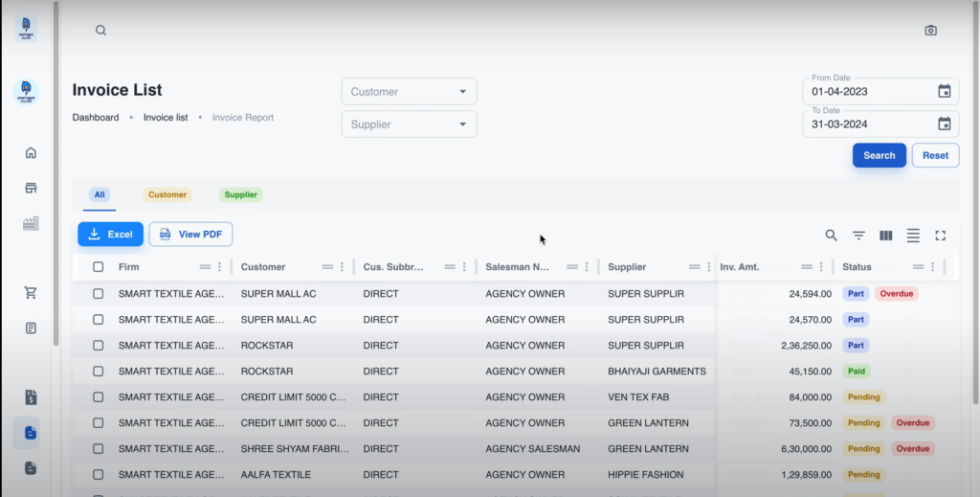Open Status column three-dot menu
The height and width of the screenshot is (497, 980).
point(932,267)
